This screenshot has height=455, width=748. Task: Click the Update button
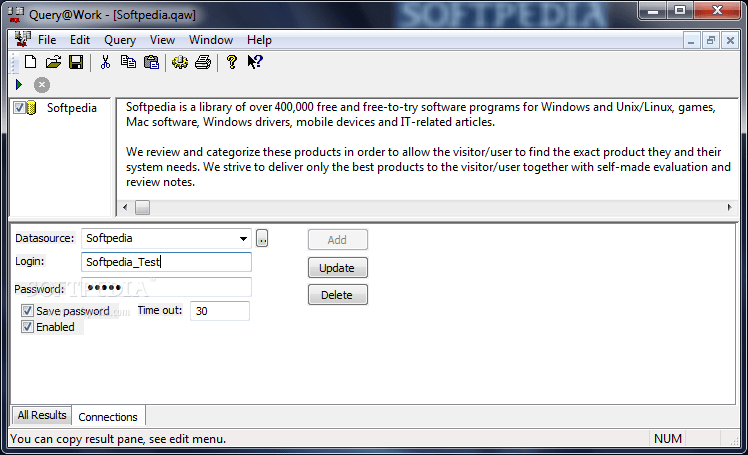[338, 268]
